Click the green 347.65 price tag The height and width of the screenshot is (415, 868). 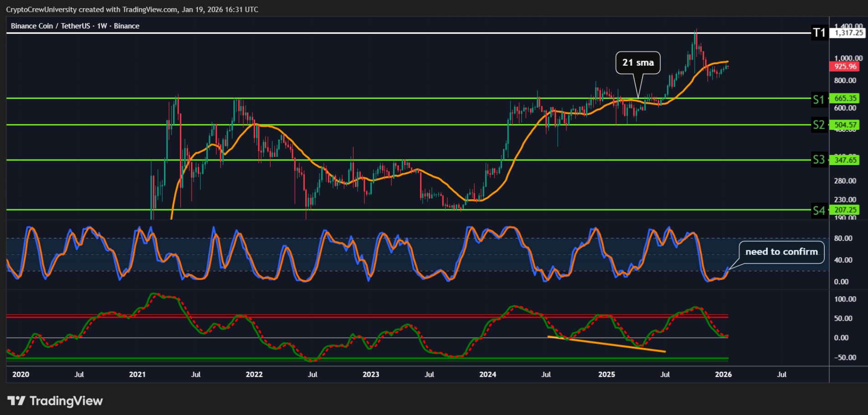(845, 160)
